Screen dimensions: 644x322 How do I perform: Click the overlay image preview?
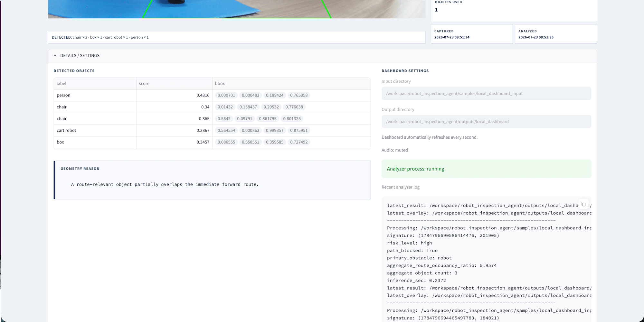[236, 9]
